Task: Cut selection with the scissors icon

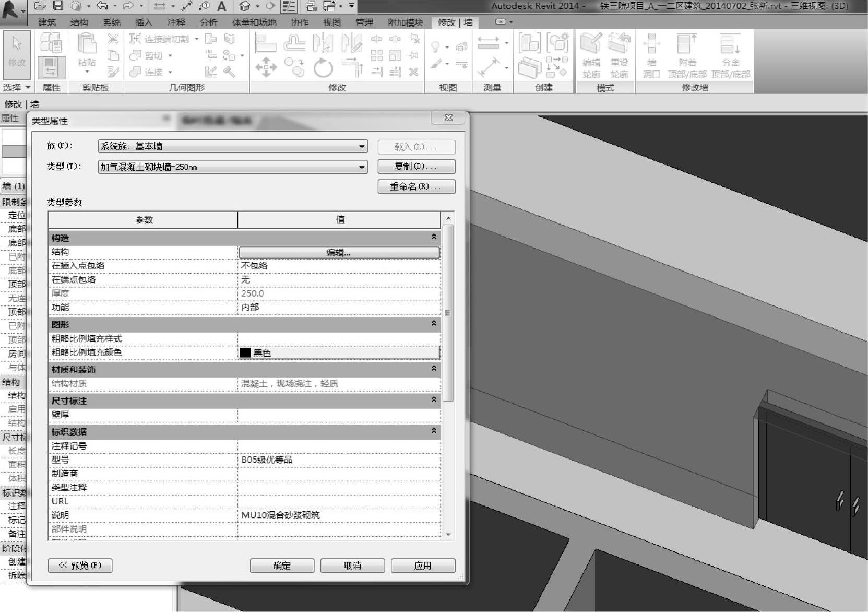Action: coord(113,39)
